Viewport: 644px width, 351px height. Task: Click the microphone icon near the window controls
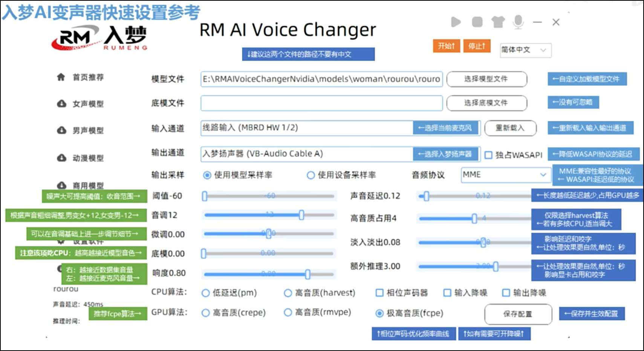[519, 22]
